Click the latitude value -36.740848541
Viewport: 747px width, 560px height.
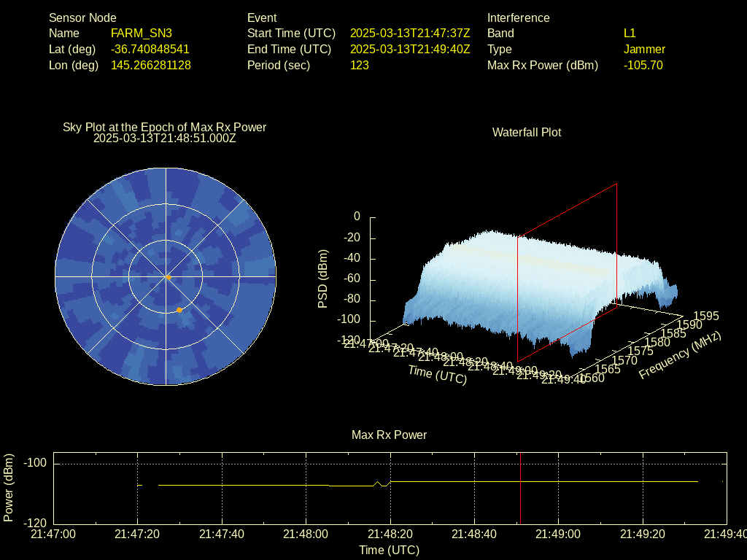(x=150, y=49)
